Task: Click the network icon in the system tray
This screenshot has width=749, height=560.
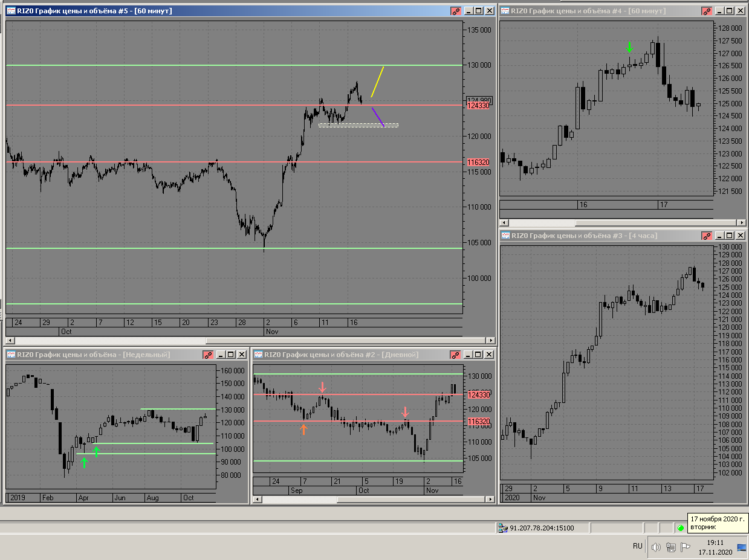Action: (671, 547)
